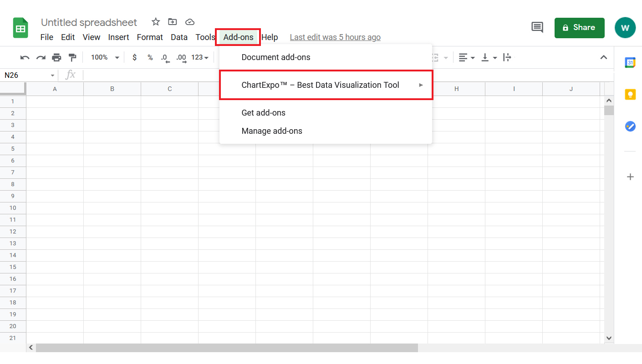642x364 pixels.
Task: Click vertical scrollbar down arrow
Action: tap(609, 338)
